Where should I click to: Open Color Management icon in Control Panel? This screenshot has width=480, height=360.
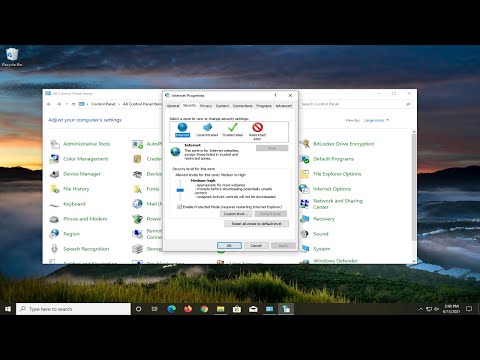(55, 159)
